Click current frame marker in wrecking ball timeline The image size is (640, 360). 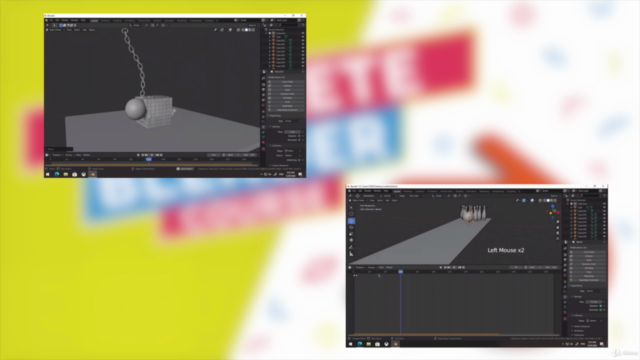[149, 159]
